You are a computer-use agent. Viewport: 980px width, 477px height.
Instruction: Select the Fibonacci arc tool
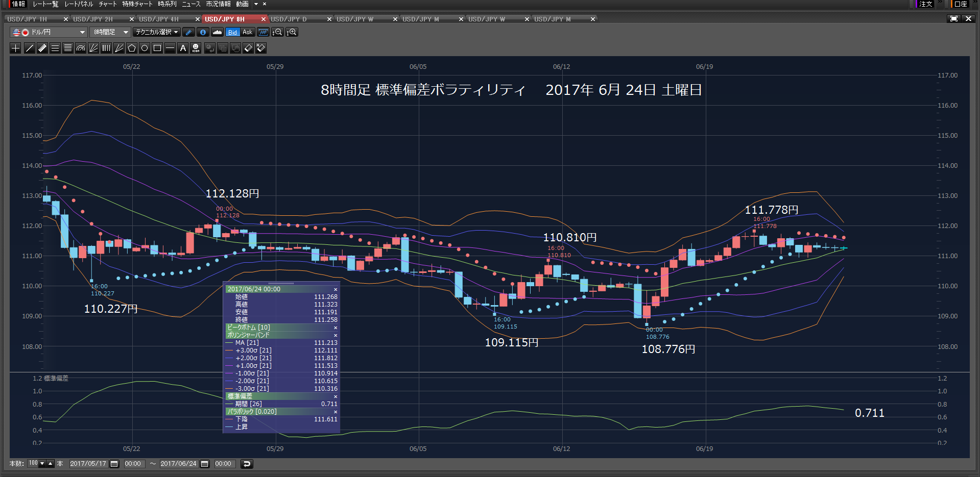[x=81, y=48]
